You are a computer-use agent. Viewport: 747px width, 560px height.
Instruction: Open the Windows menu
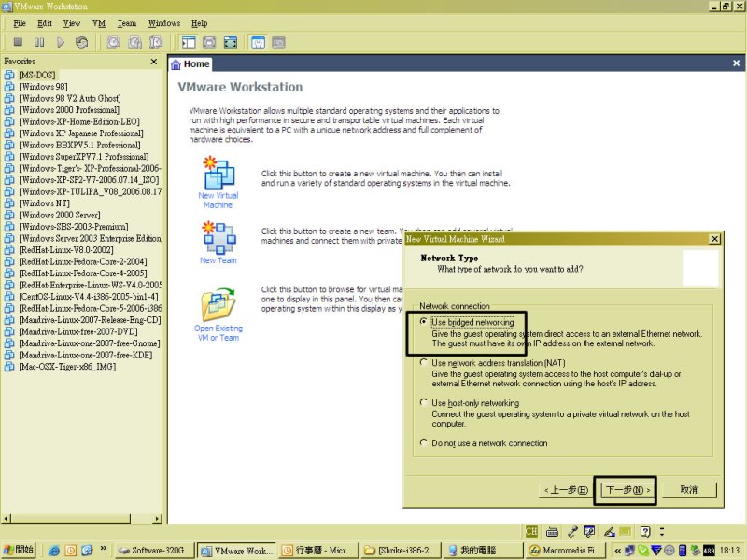click(x=164, y=23)
